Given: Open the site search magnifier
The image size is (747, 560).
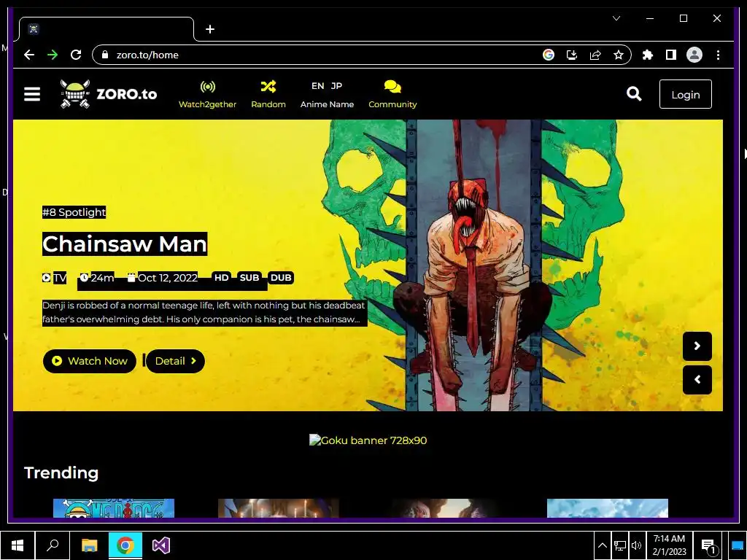Looking at the screenshot, I should click(634, 94).
